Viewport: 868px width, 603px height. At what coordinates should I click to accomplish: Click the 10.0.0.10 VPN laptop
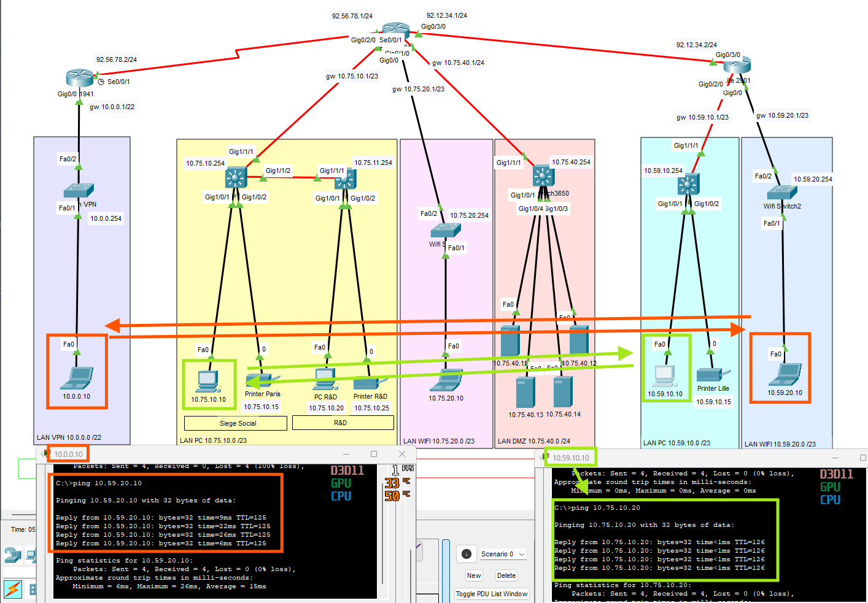click(77, 377)
